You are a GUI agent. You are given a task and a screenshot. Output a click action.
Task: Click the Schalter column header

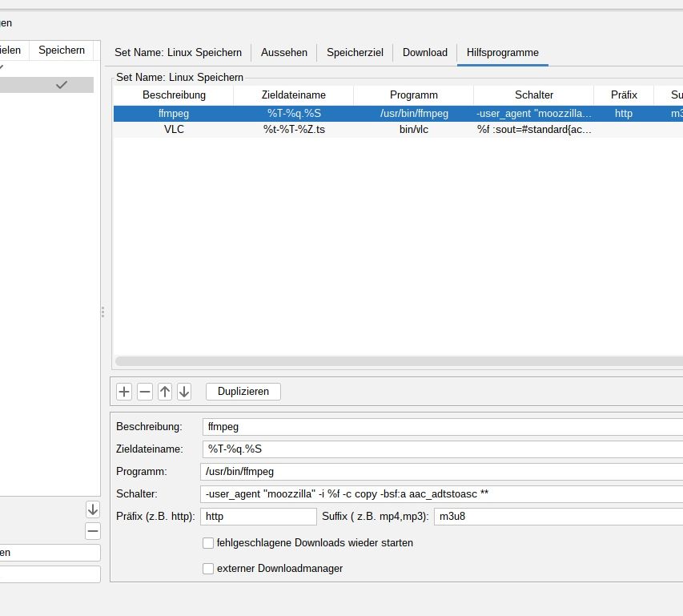pos(534,95)
